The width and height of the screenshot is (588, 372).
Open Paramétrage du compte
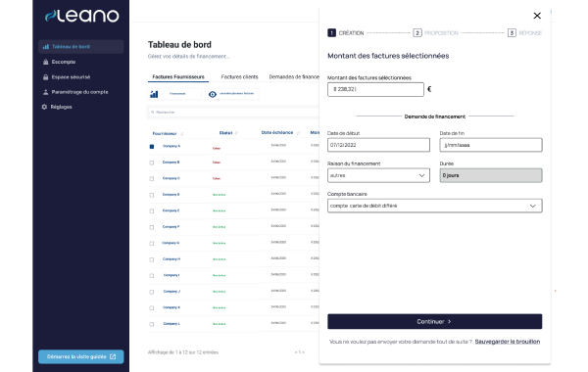click(79, 92)
